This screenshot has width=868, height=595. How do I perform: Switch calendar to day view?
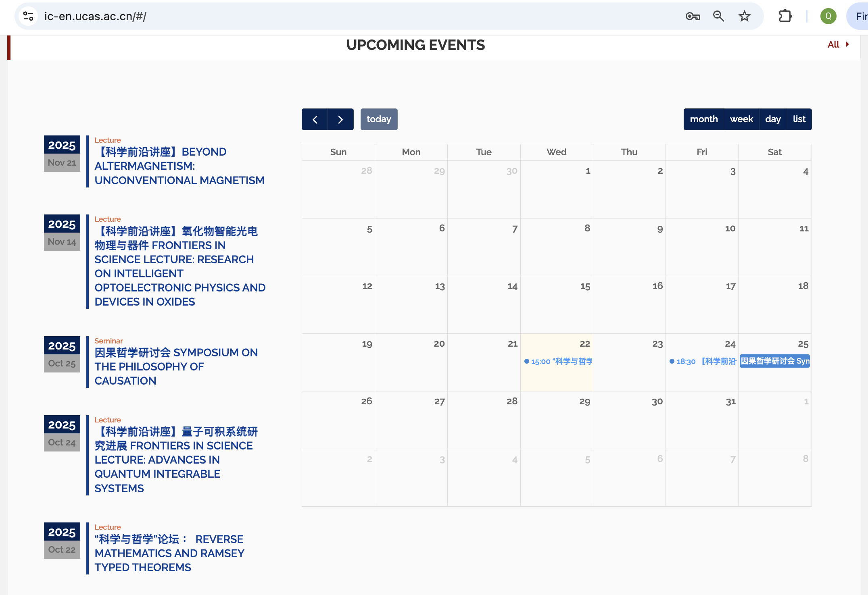click(773, 119)
